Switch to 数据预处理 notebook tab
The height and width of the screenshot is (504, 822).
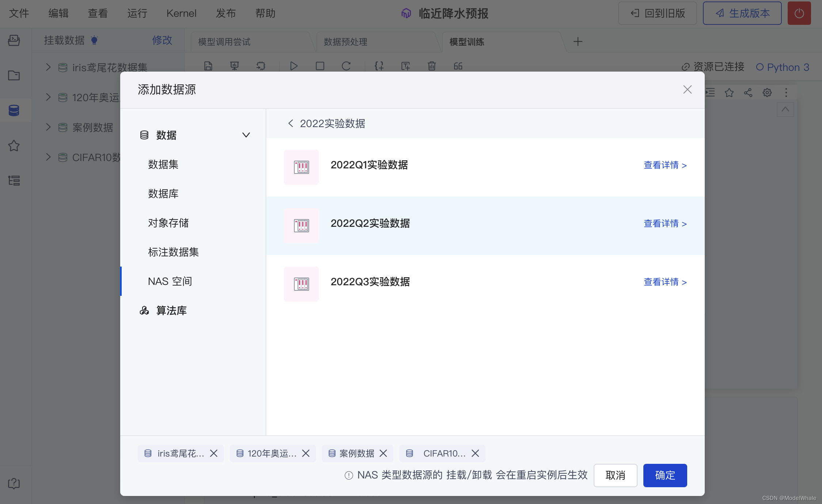coord(345,42)
